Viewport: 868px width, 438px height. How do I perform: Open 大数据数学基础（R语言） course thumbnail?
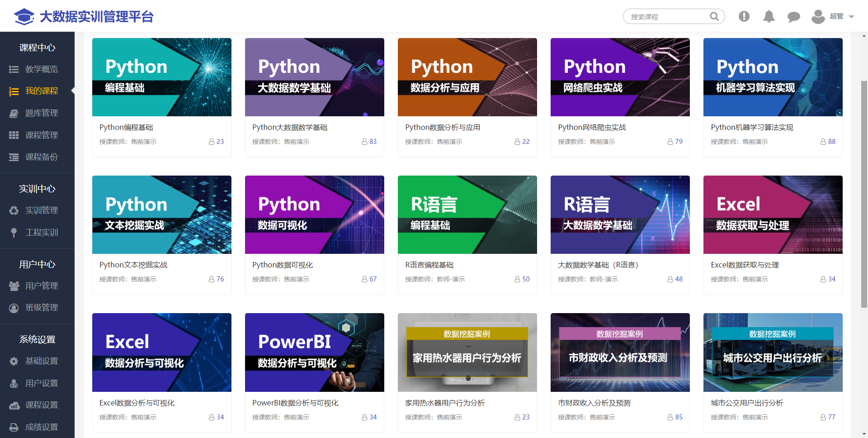click(620, 214)
